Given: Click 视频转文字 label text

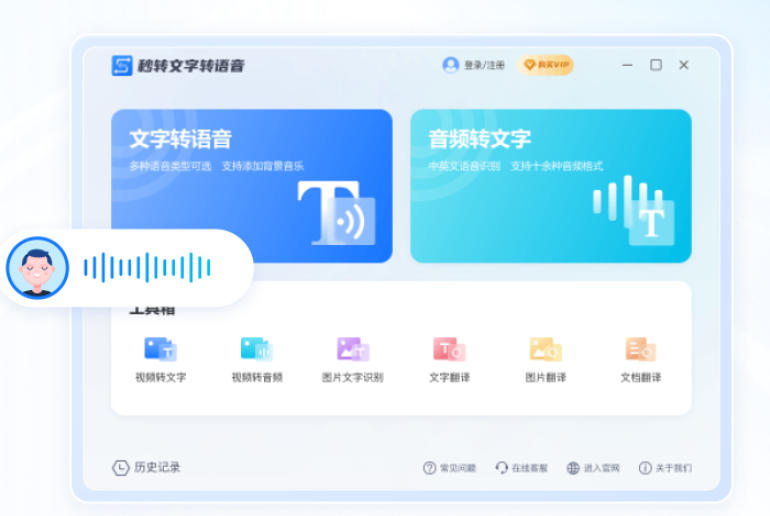Looking at the screenshot, I should point(161,377).
